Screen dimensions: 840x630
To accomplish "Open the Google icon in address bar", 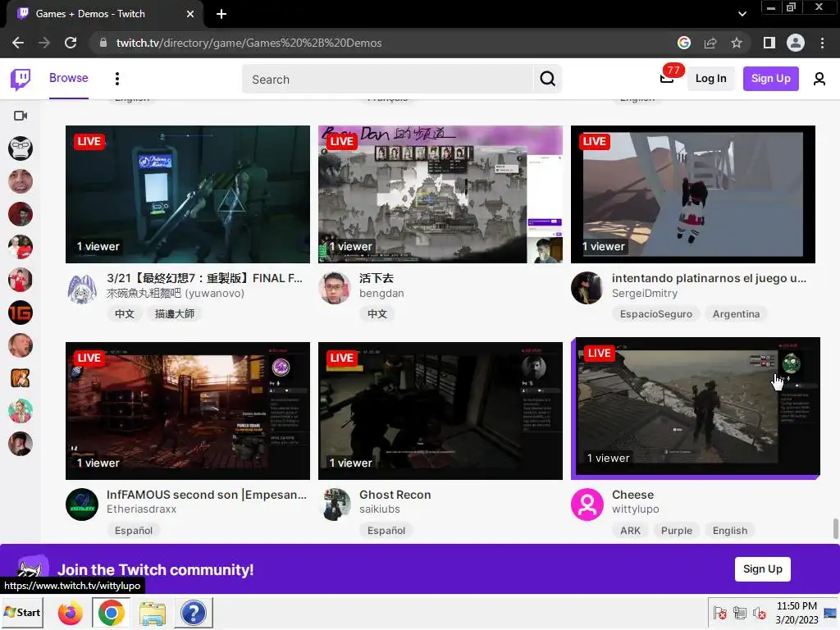I will (x=684, y=43).
